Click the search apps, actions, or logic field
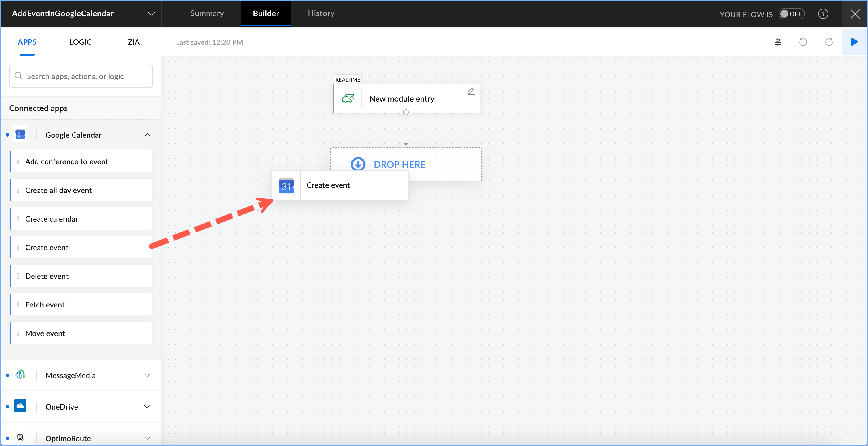Viewport: 868px width, 446px height. pos(81,76)
